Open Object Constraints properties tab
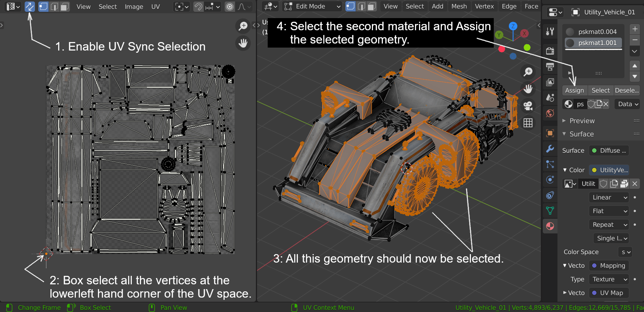Screen dimensions: 644x312 [550, 195]
